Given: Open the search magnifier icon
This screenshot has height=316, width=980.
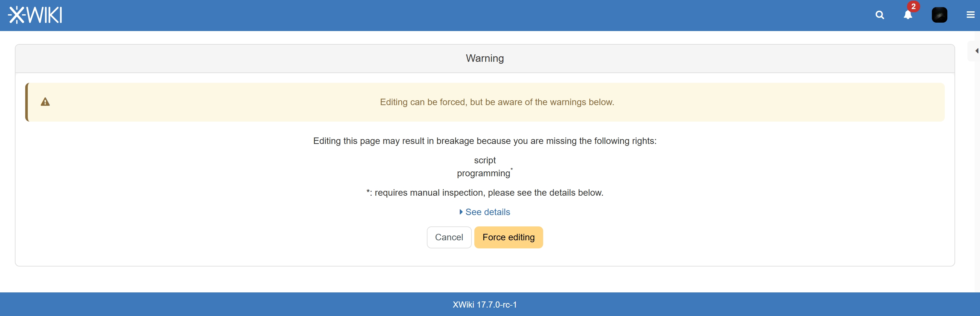Looking at the screenshot, I should click(880, 15).
